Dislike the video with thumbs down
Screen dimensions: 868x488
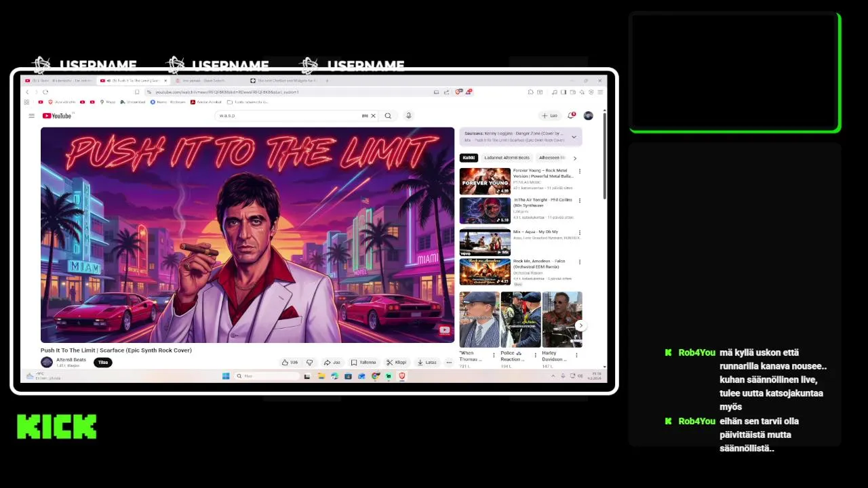coord(309,363)
